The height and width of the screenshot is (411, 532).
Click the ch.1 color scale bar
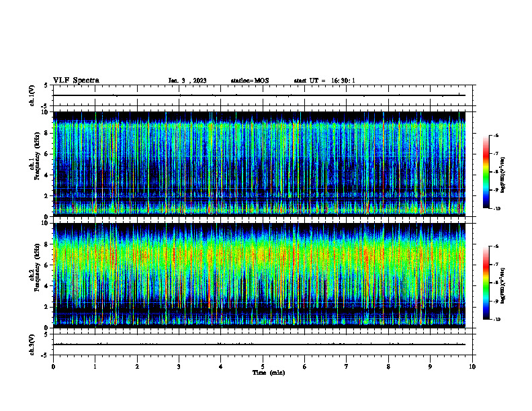tap(486, 172)
